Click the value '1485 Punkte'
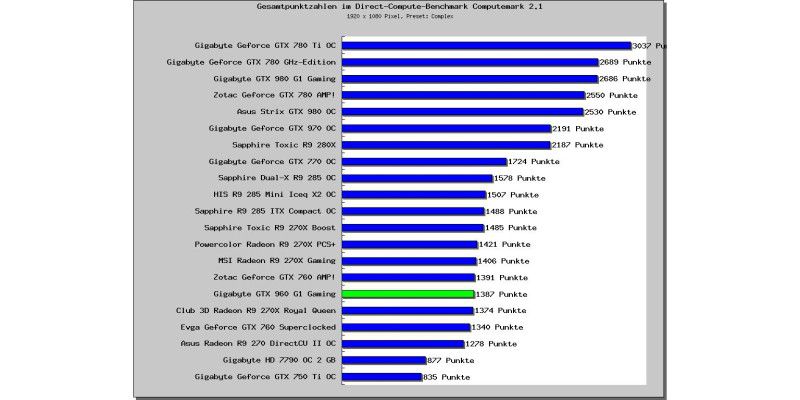 click(x=511, y=228)
